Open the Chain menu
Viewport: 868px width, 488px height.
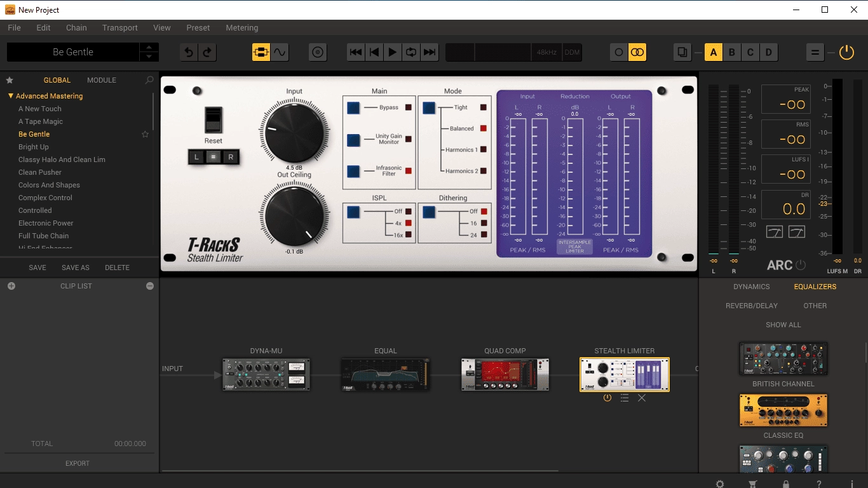click(x=76, y=28)
